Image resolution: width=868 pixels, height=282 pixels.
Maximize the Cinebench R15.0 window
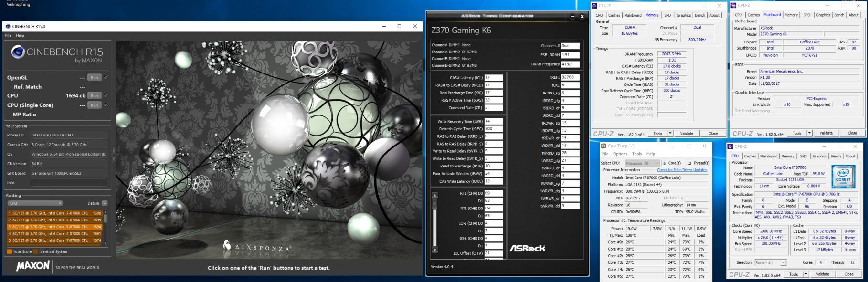(399, 26)
